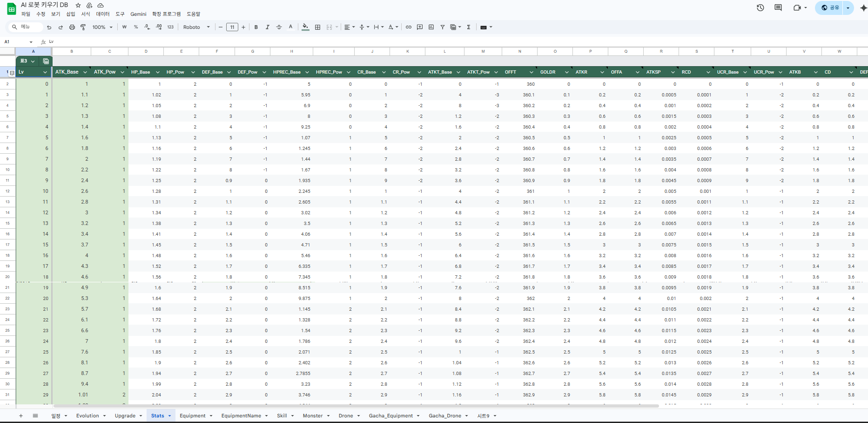Open the input tools keyboard icon

pyautogui.click(x=485, y=27)
